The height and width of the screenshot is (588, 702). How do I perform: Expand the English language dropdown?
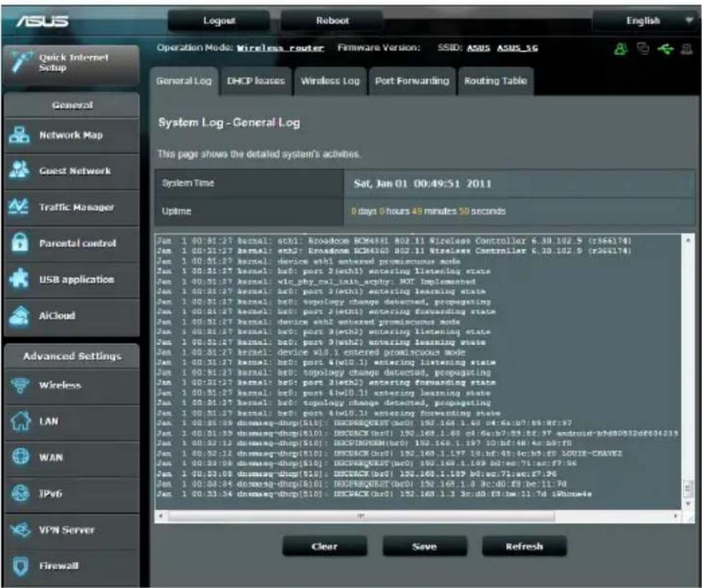(x=646, y=21)
